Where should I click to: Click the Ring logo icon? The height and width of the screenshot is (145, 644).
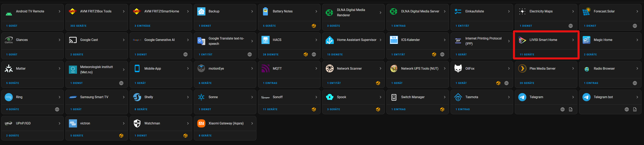(x=9, y=97)
